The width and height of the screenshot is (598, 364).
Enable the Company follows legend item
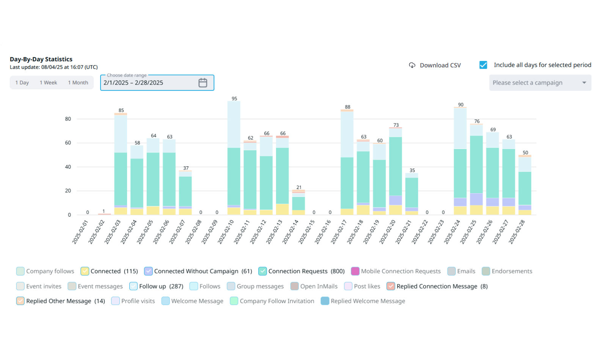point(20,271)
